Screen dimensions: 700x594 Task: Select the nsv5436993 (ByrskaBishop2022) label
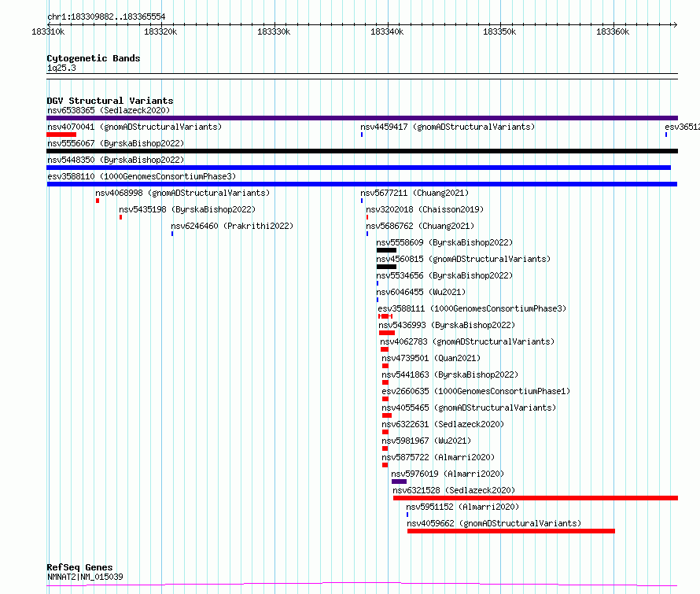(x=447, y=325)
